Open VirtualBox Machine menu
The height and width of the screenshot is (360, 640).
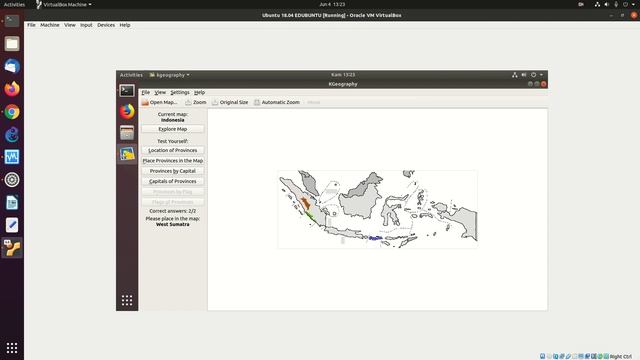tap(50, 25)
